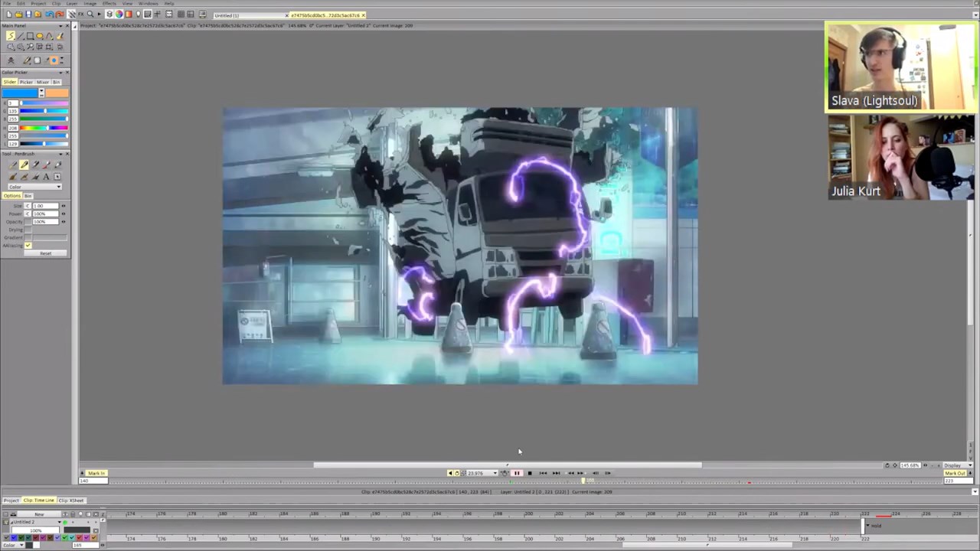Toggle the Gradient checkbox
Image resolution: width=980 pixels, height=551 pixels.
click(28, 237)
